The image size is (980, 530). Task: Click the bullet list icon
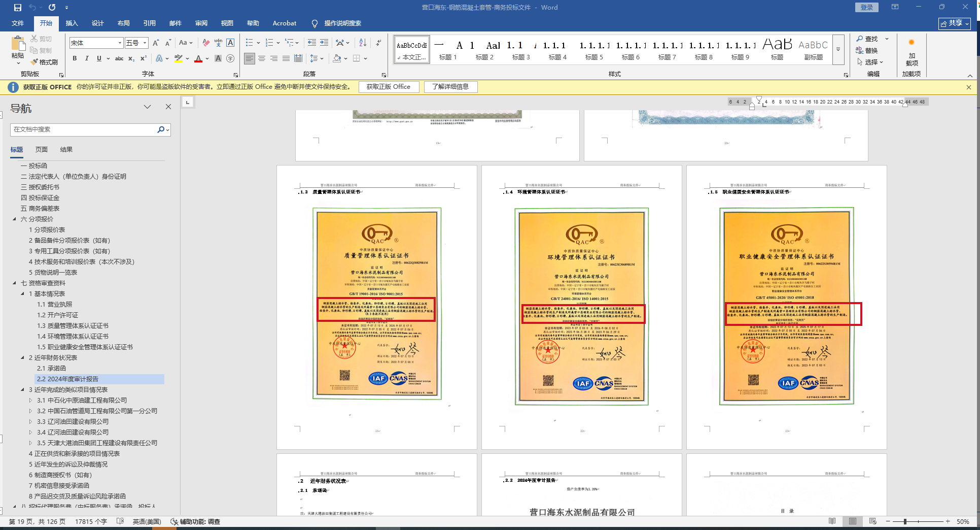(x=249, y=43)
